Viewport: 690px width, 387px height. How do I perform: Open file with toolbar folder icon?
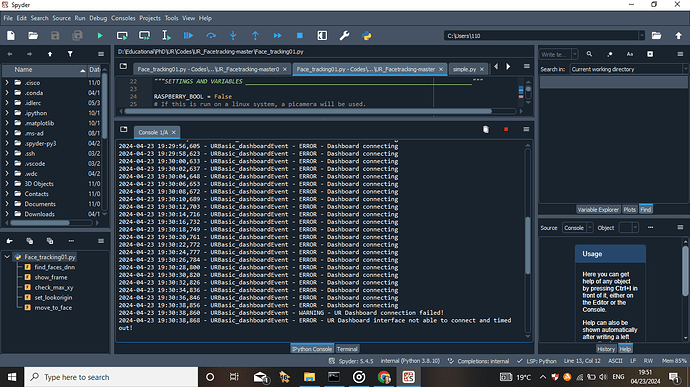click(x=33, y=36)
